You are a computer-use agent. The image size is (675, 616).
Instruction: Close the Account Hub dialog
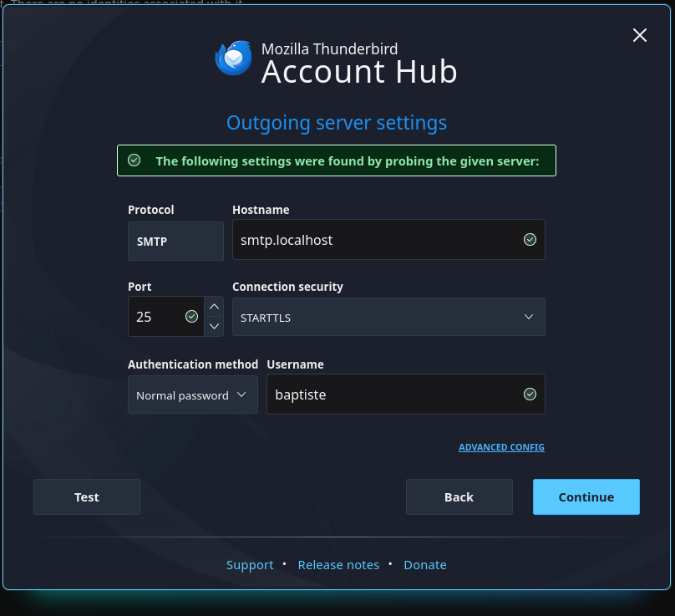tap(639, 35)
